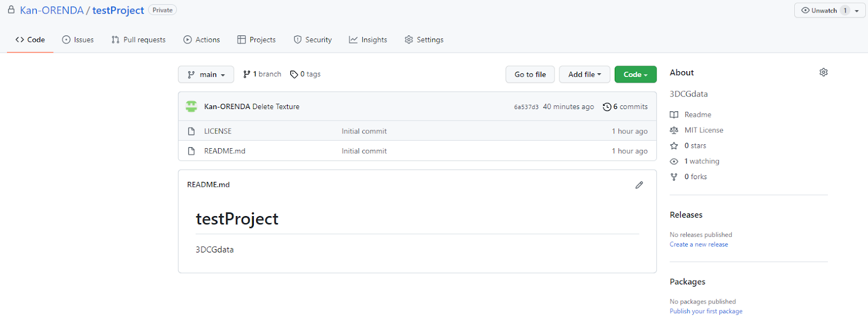
Task: Click the Projects board icon
Action: coord(241,40)
